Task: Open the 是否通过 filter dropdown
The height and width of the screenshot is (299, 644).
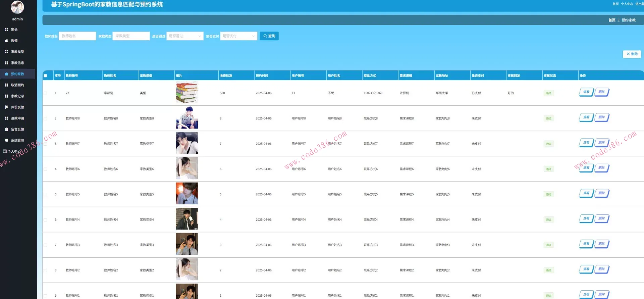Action: point(185,36)
